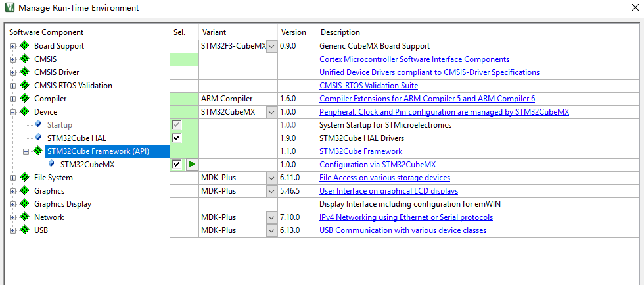
Task: Click the diamond icon beside STM32Cube Framework (API)
Action: click(x=38, y=151)
